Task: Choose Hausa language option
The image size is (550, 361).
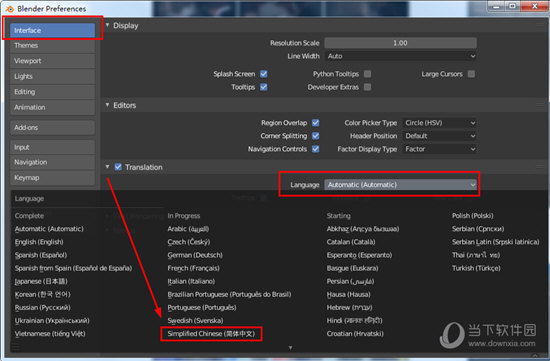Action: 348,294
